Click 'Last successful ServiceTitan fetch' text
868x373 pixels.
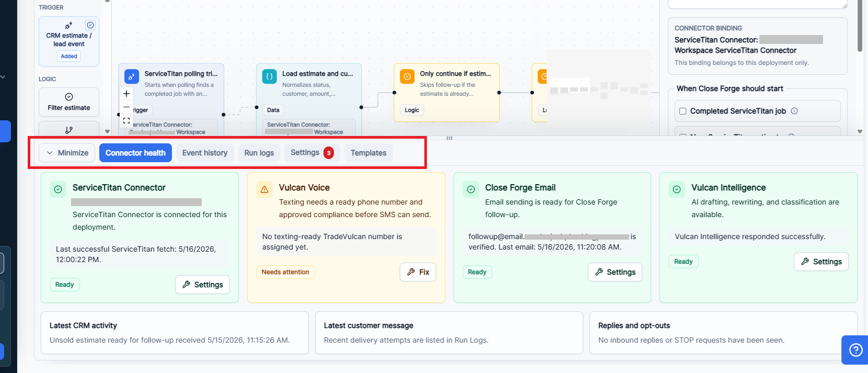pyautogui.click(x=136, y=254)
